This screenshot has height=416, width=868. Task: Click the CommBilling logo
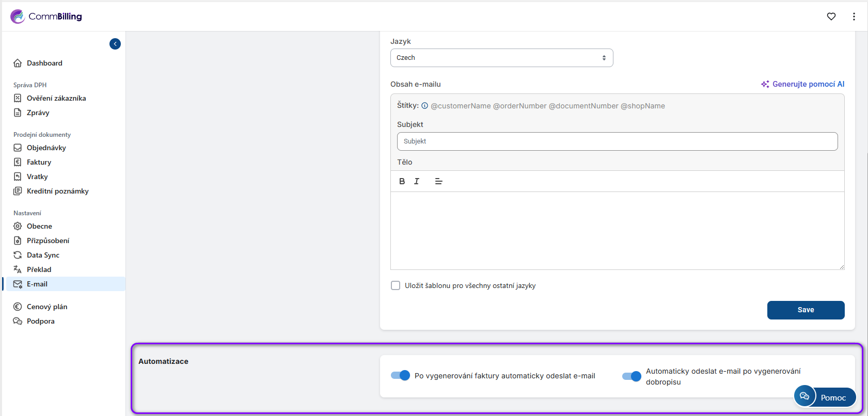(46, 17)
